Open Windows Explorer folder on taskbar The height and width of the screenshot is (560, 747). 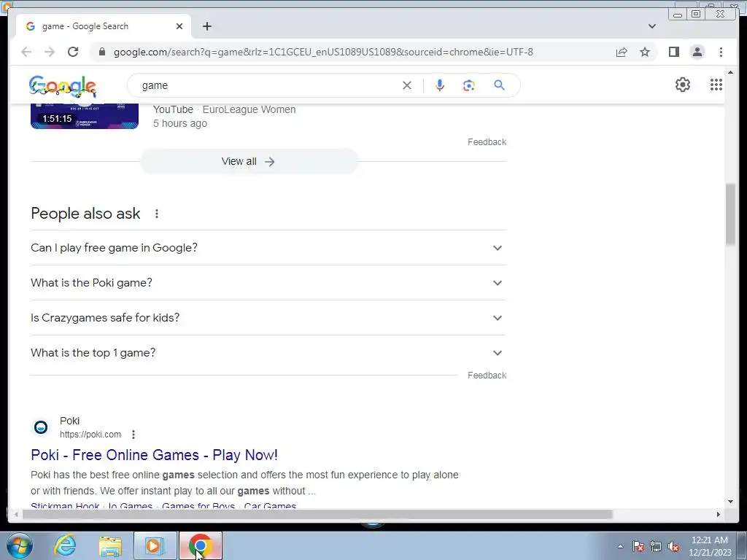pyautogui.click(x=110, y=545)
